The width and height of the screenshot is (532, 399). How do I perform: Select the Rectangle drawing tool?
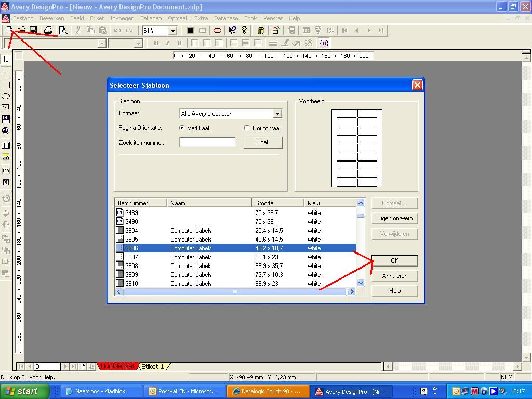(6, 85)
